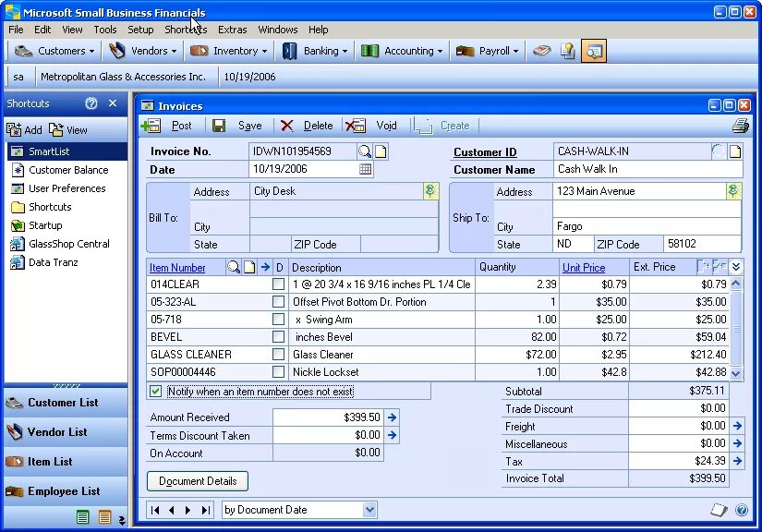
Task: Expand the Shortcuts pane overflow arrow at bottom
Action: point(122,520)
